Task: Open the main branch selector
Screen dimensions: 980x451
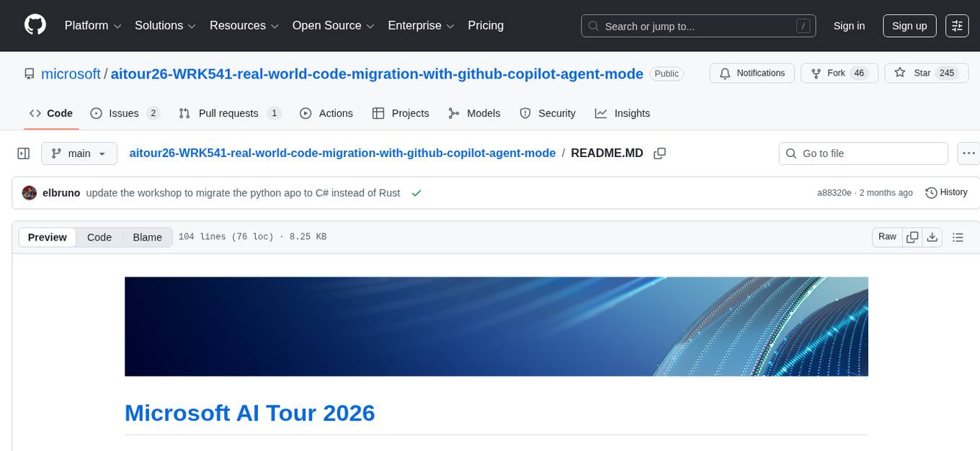Action: [79, 153]
